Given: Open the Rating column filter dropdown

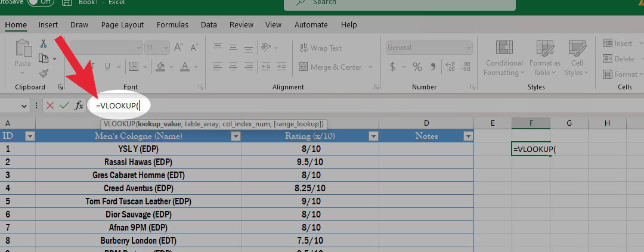Looking at the screenshot, I should pyautogui.click(x=373, y=136).
